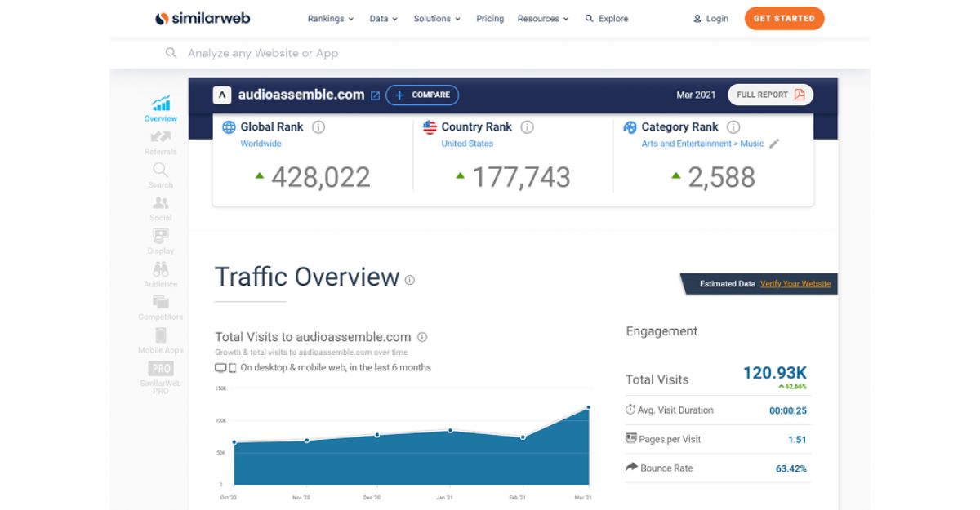This screenshot has height=510, width=980.
Task: Expand the Resources menu
Action: point(543,19)
